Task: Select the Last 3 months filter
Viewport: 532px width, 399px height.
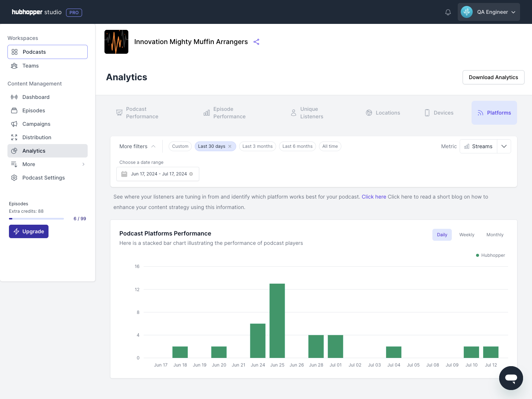Action: (257, 146)
